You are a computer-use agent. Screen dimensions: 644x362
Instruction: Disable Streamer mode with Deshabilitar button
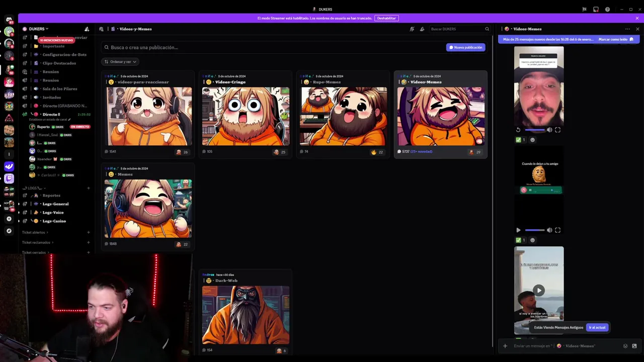point(386,18)
